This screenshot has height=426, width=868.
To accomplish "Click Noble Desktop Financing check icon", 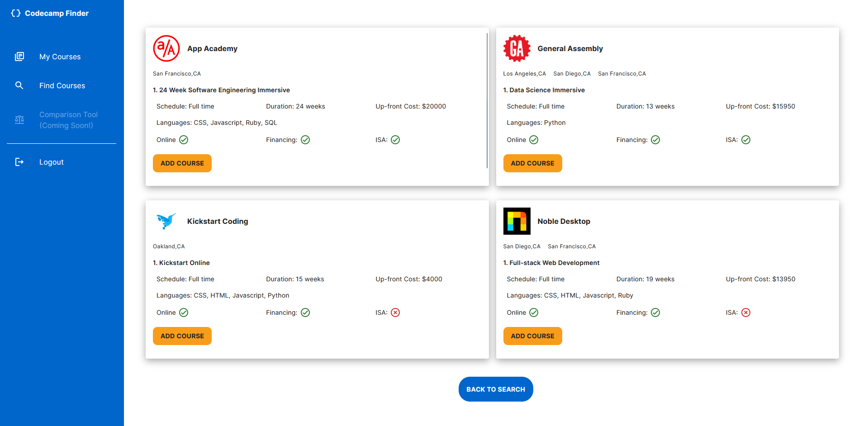I will coord(655,312).
